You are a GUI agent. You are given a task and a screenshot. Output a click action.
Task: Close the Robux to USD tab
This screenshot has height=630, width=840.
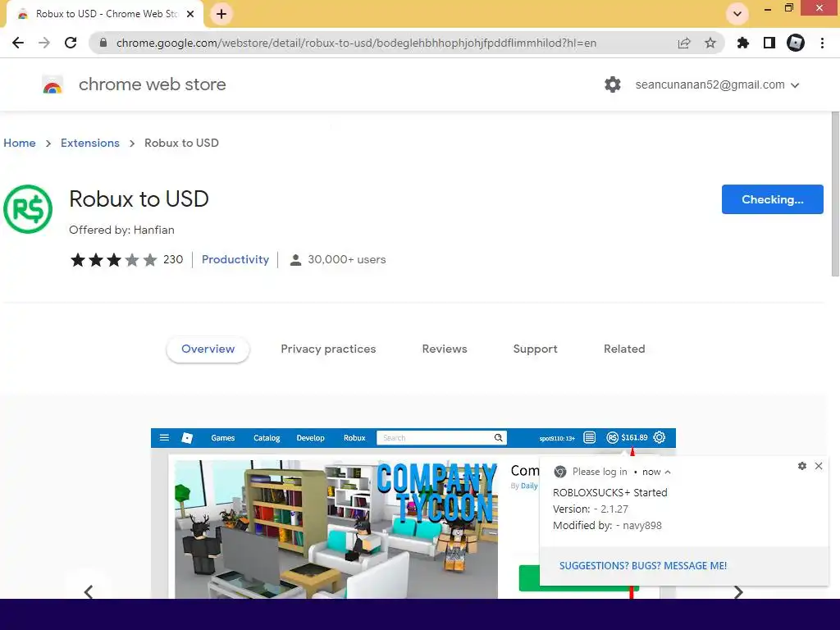[189, 14]
